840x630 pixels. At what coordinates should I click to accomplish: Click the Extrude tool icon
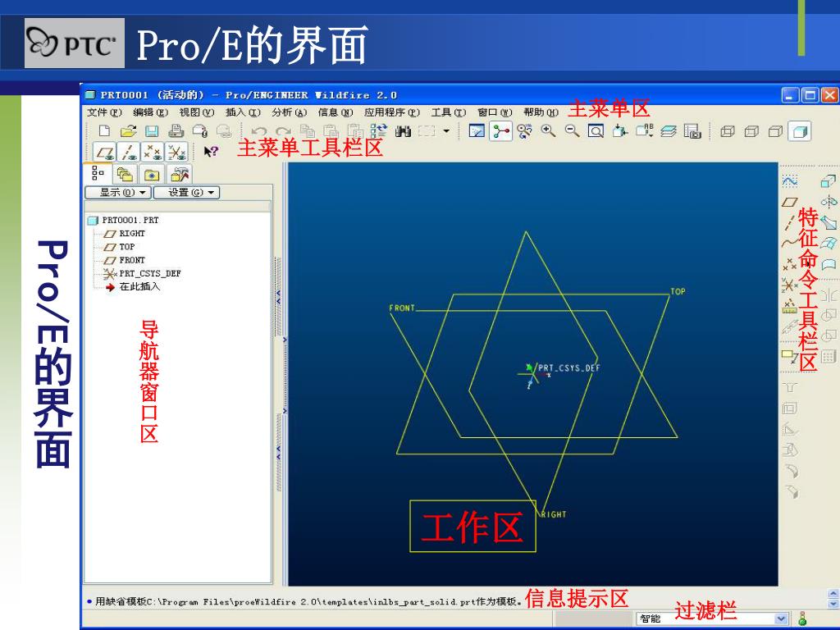[829, 181]
